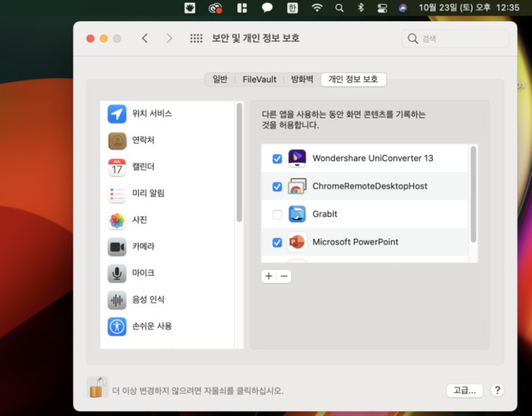Switch to the FileVault tab
Screen dimensions: 532x416
[x=259, y=80]
